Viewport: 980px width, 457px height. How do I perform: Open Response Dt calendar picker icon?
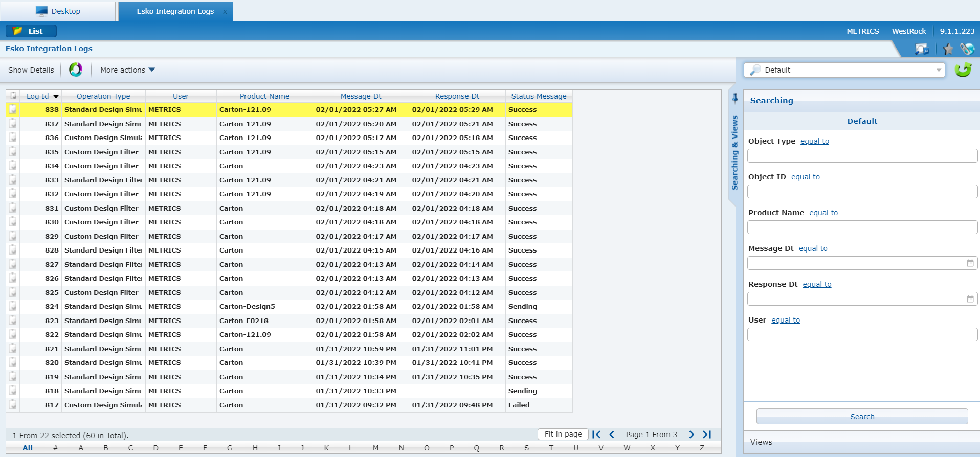(x=970, y=299)
